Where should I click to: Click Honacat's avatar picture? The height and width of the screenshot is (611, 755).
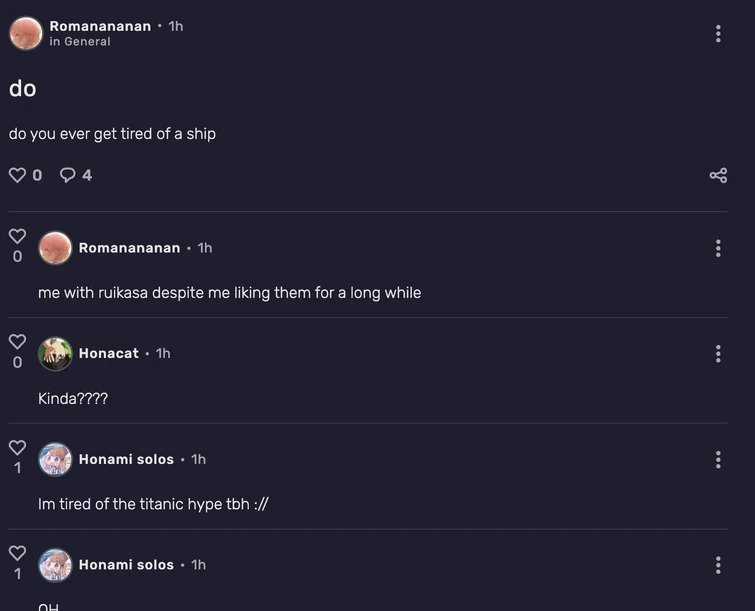click(x=55, y=354)
